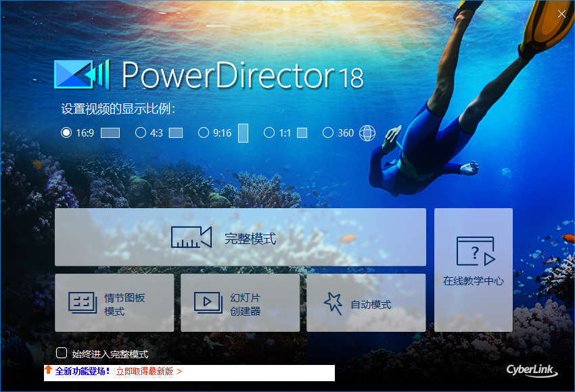Open 完整模式 full mode editor
This screenshot has height=392, width=575.
coord(240,237)
